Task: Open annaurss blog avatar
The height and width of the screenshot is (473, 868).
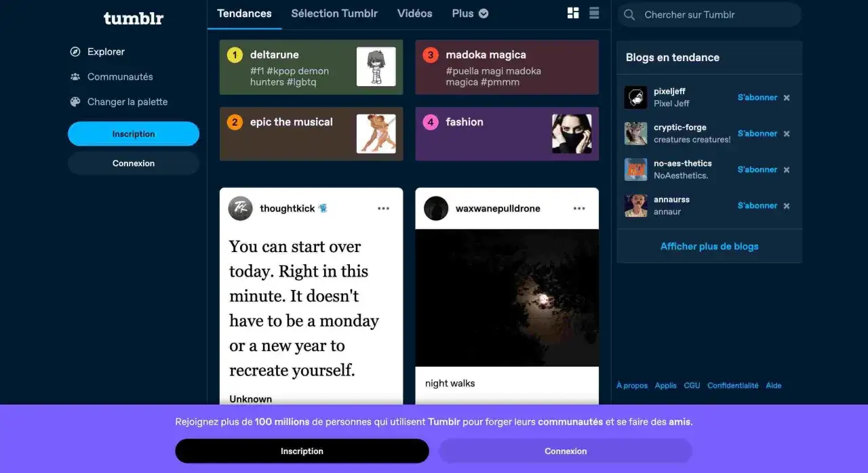Action: coord(635,205)
